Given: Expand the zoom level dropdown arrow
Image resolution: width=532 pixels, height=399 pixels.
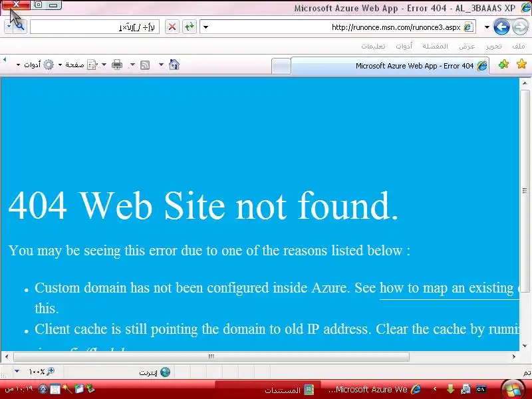Looking at the screenshot, I should (17, 372).
